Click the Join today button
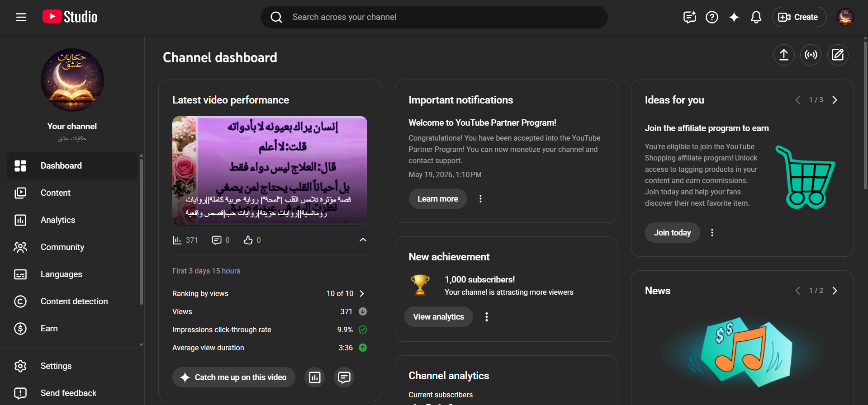The image size is (868, 405). (672, 232)
